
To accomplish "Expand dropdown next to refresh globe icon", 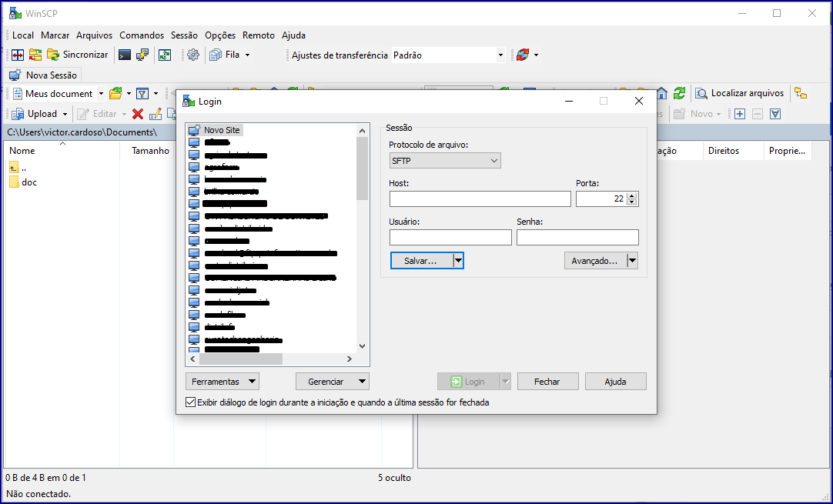I will (x=536, y=55).
